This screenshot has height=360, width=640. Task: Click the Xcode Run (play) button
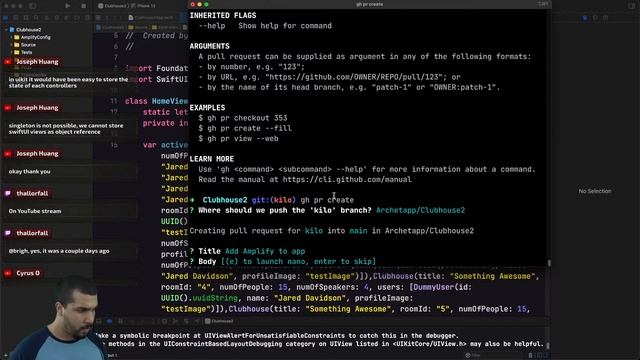coord(67,6)
